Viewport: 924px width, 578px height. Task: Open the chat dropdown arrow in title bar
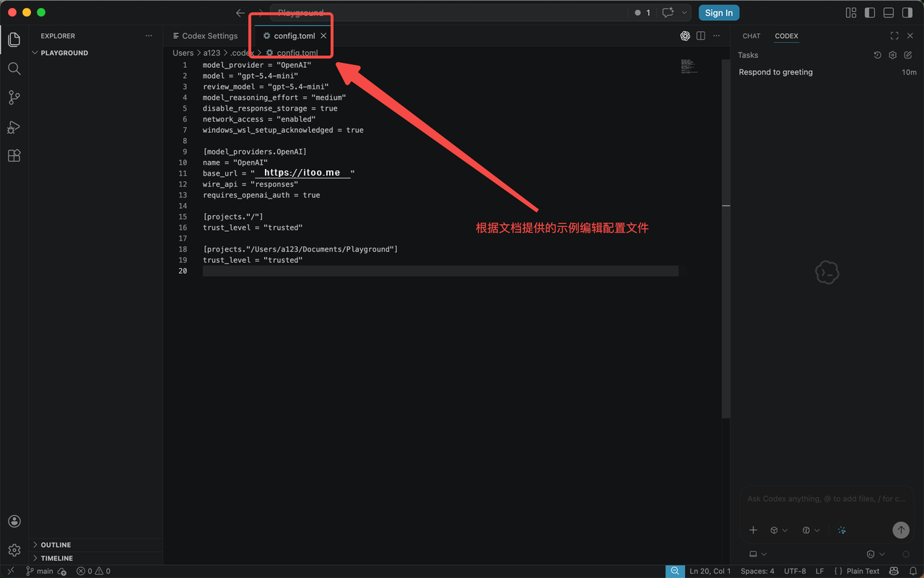tap(684, 13)
